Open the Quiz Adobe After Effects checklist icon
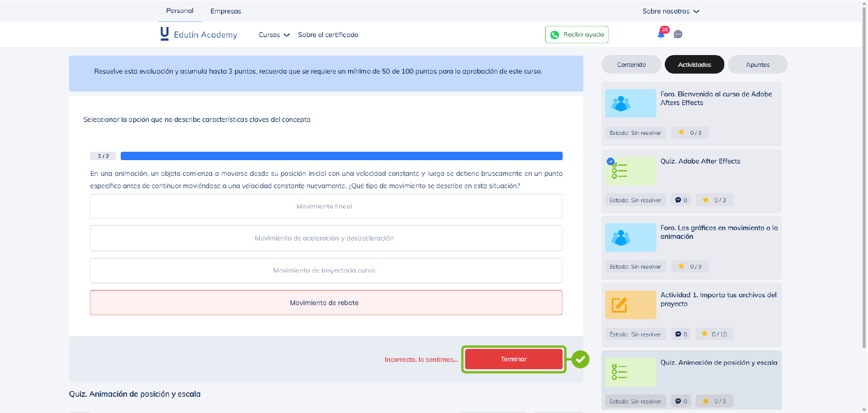The width and height of the screenshot is (868, 413). [630, 171]
